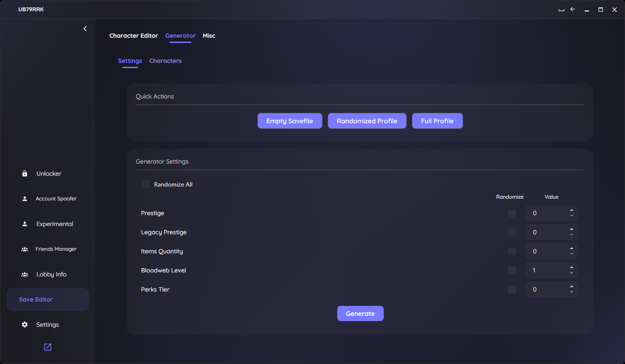
Task: Decrease the Items Quantity value with down arrow
Action: (572, 254)
